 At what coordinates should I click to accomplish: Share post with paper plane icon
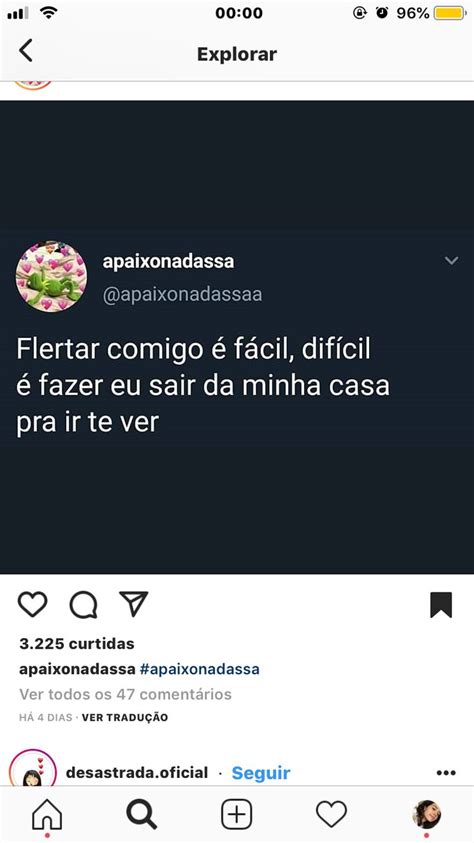click(133, 604)
